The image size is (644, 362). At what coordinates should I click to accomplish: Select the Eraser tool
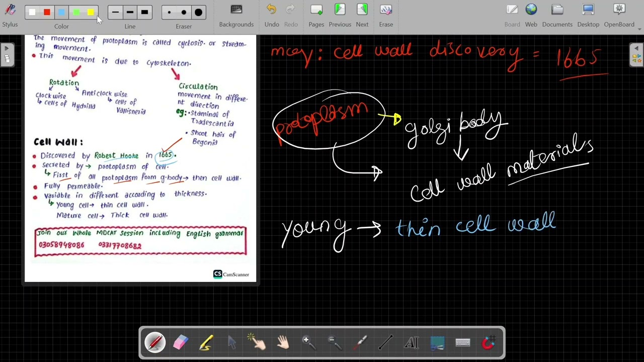180,343
